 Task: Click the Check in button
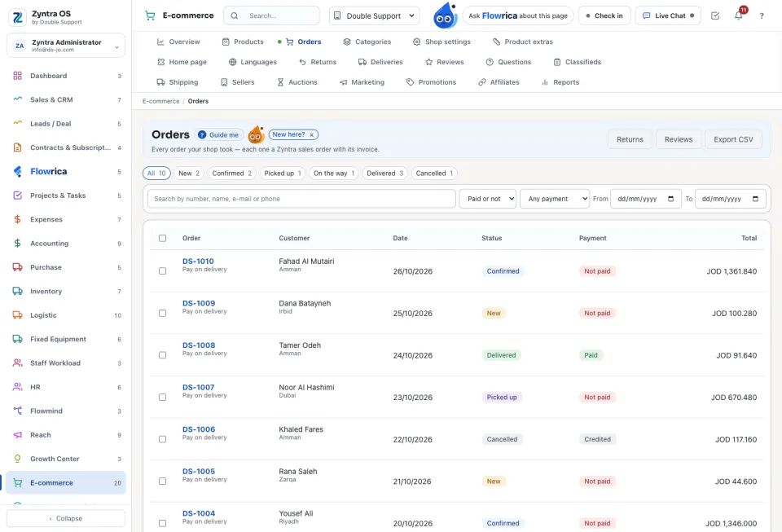pos(604,16)
